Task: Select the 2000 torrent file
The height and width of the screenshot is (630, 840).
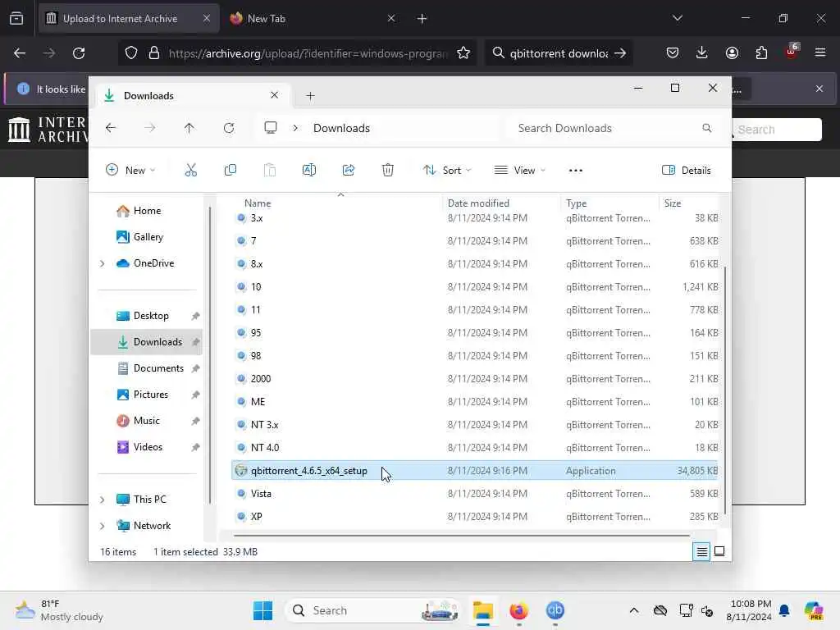Action: coord(475,379)
